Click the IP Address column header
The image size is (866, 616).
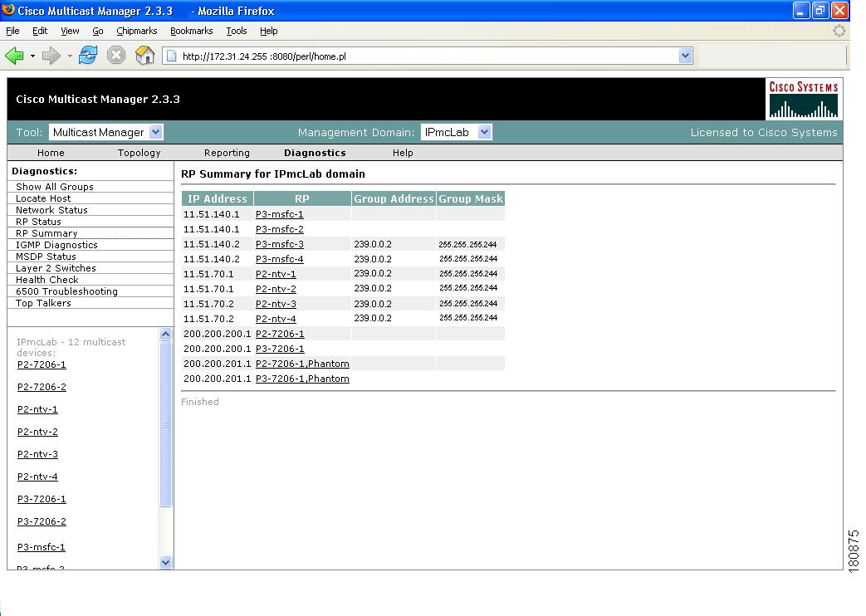218,198
